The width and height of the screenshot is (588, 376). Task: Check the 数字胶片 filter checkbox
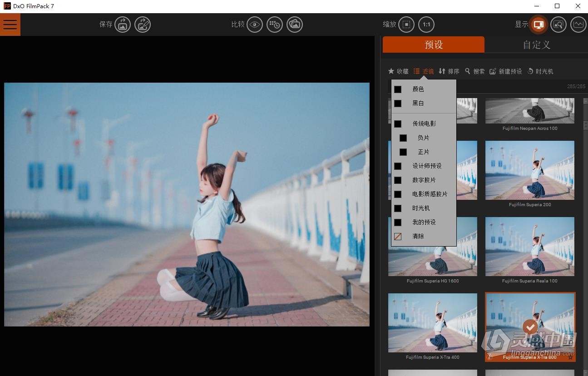(x=398, y=180)
